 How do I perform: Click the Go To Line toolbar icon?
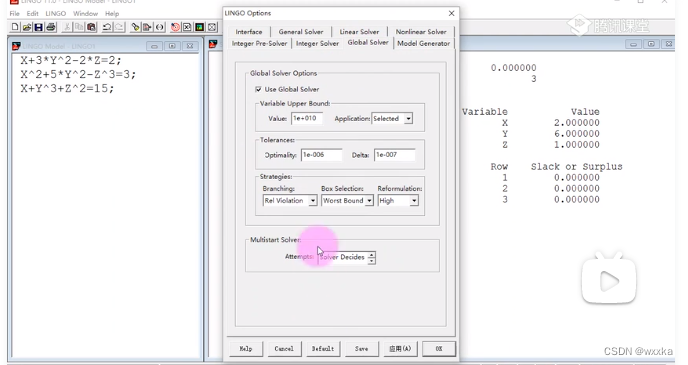tap(147, 27)
